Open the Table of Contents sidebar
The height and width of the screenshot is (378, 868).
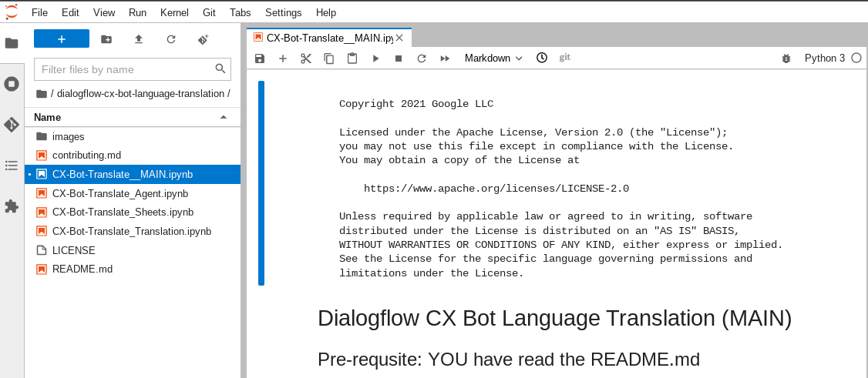[11, 166]
